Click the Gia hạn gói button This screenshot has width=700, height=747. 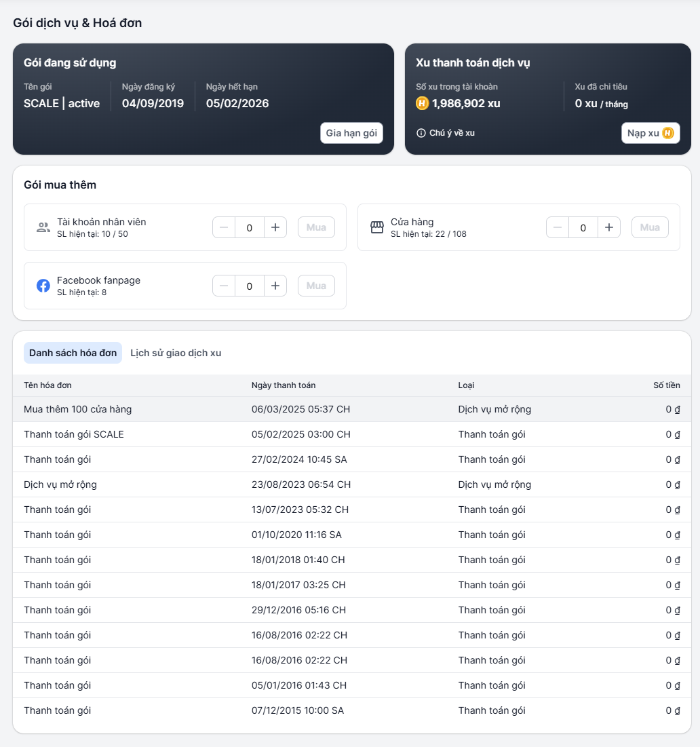click(351, 133)
